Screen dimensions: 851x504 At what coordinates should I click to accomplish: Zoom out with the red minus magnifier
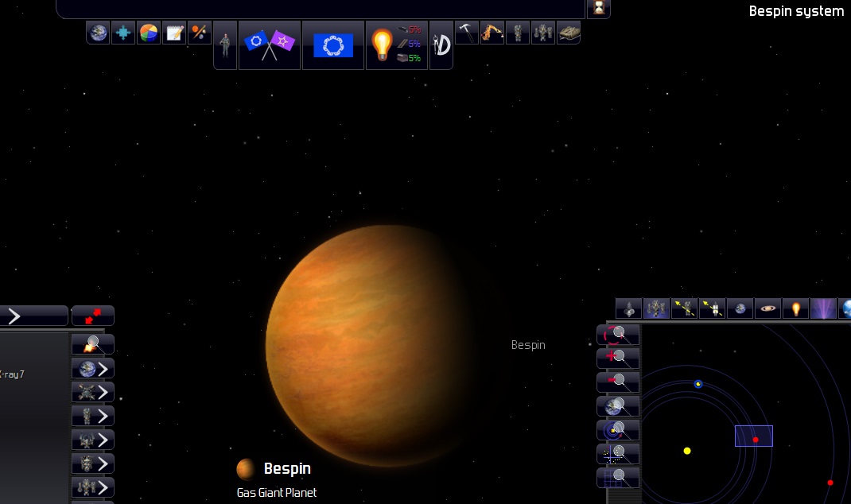[x=618, y=382]
